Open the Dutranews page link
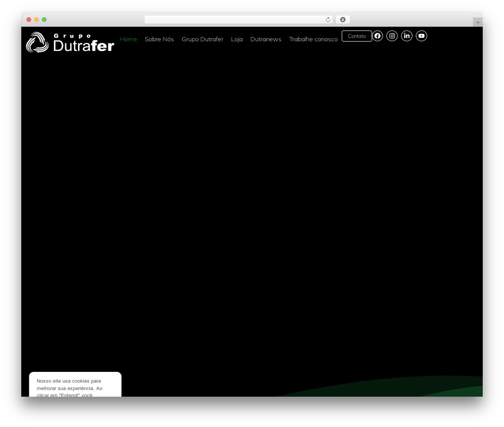Screen dimensions: 504x427 click(x=266, y=39)
